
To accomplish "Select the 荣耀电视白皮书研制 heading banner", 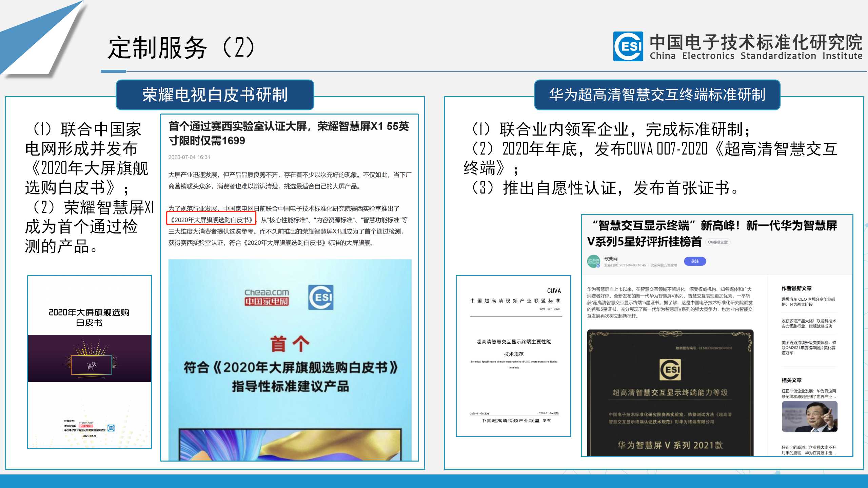I will [215, 95].
